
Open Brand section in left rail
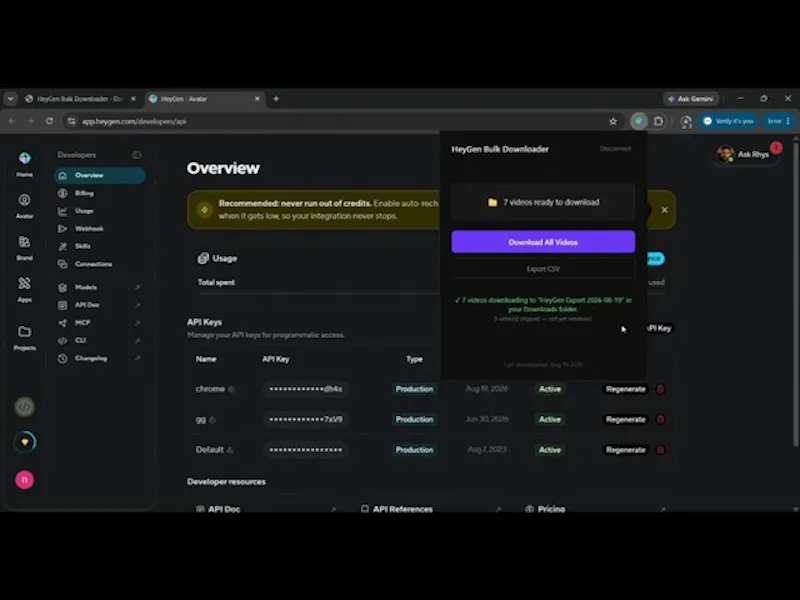tap(24, 247)
